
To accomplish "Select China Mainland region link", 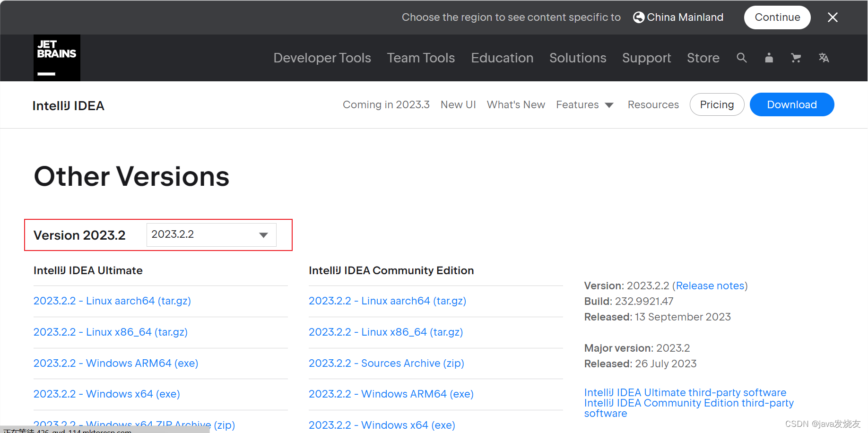I will pos(685,17).
